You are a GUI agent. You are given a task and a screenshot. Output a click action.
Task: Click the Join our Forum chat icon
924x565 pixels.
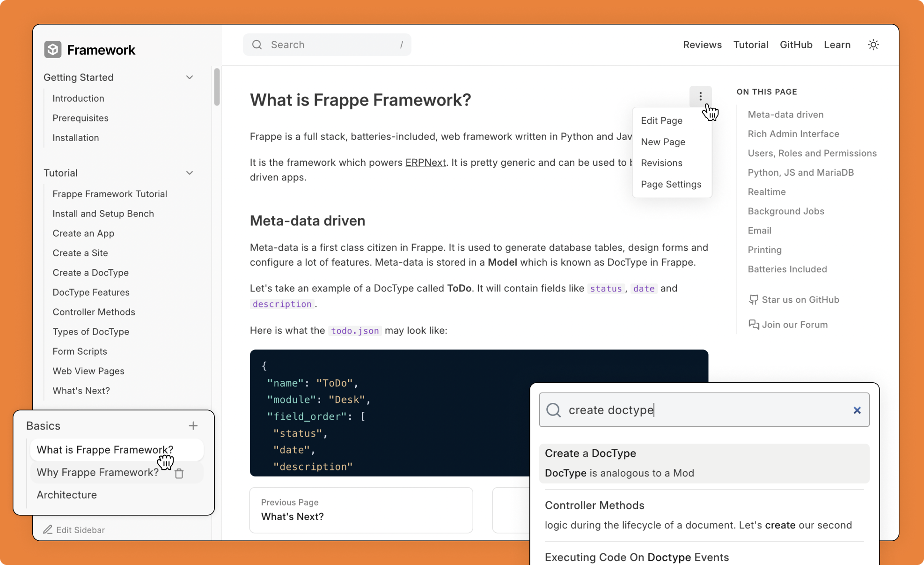753,325
